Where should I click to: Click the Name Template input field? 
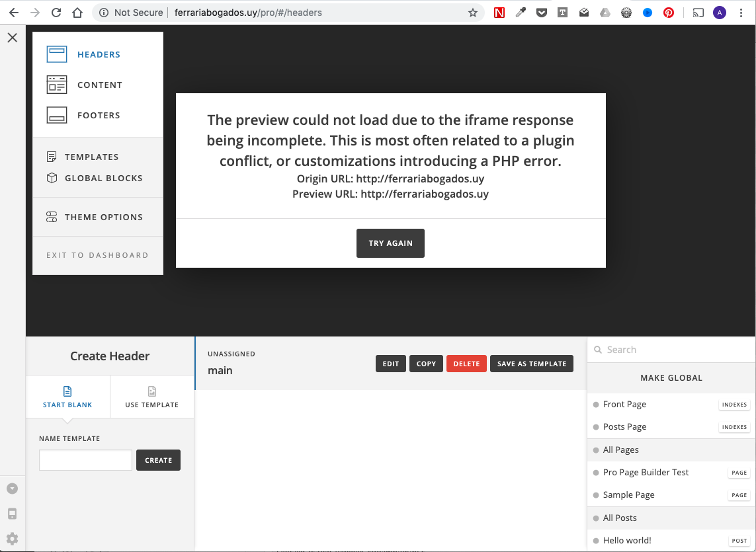tap(85, 460)
